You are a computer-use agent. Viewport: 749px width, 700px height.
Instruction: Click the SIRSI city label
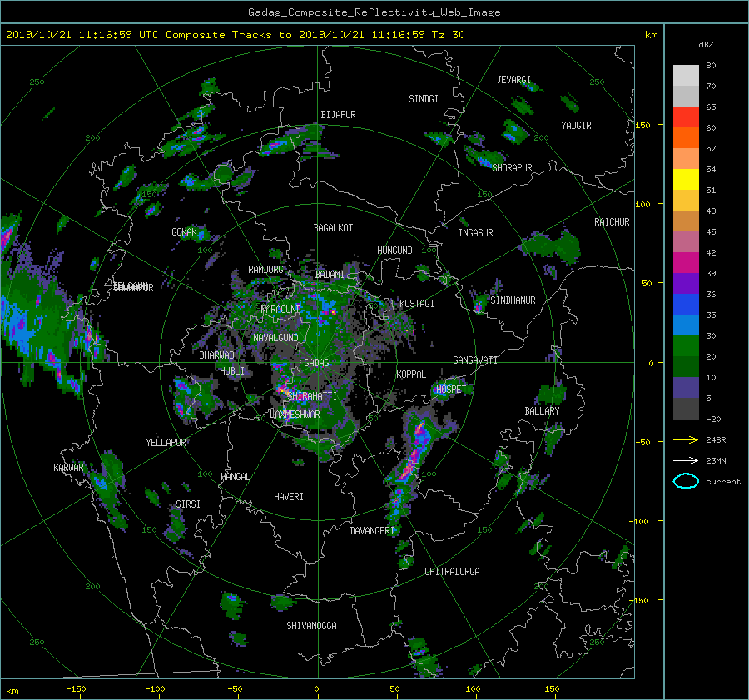188,504
